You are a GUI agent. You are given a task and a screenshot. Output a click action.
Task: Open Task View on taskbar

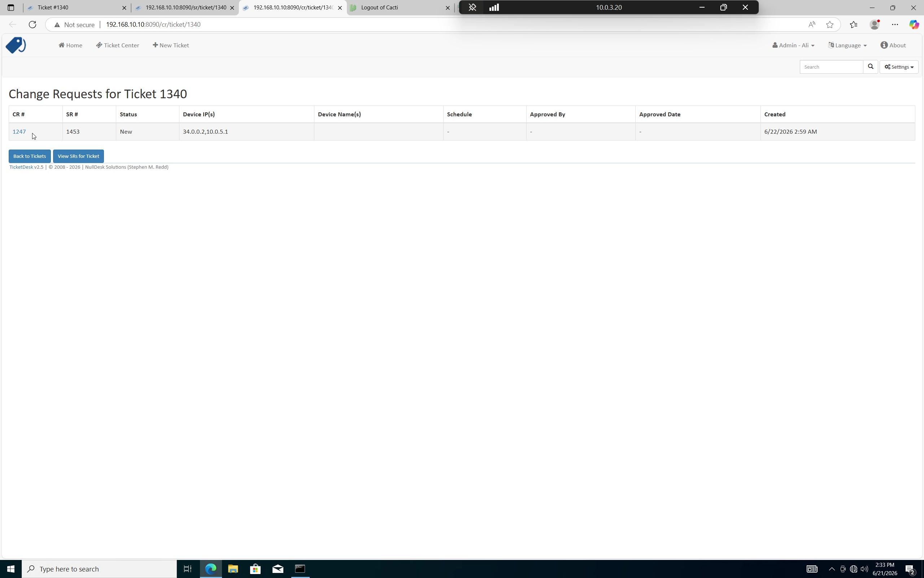[x=187, y=569]
